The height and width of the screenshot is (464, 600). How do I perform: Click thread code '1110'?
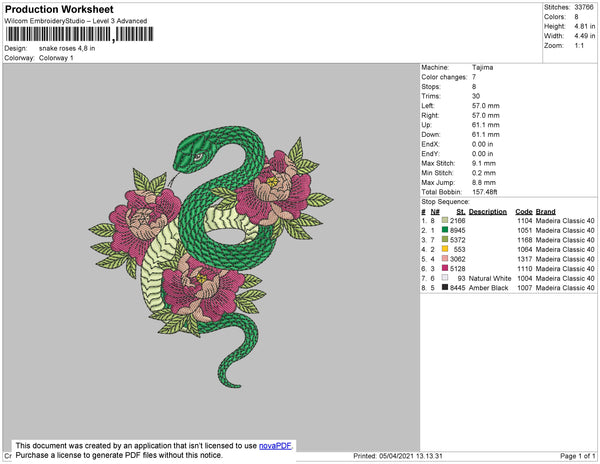click(525, 269)
